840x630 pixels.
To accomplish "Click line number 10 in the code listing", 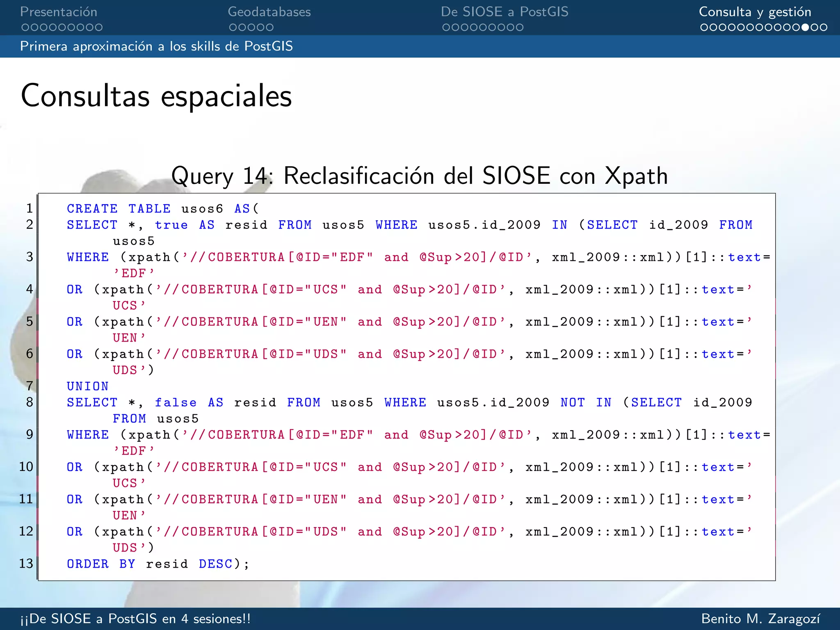I will coord(26,467).
